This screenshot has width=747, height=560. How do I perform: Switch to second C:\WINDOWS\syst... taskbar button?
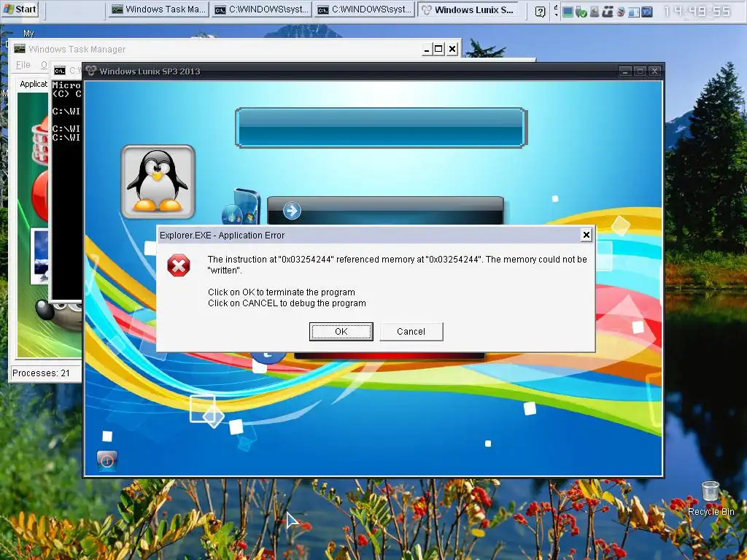coord(365,9)
